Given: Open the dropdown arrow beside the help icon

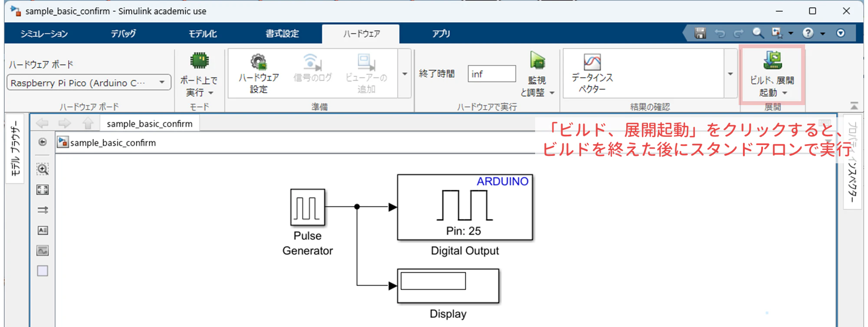Looking at the screenshot, I should coord(822,33).
